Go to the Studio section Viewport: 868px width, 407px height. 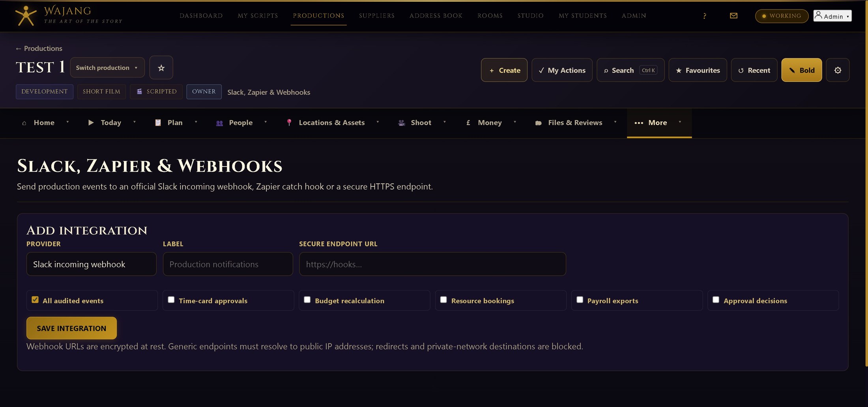point(531,16)
